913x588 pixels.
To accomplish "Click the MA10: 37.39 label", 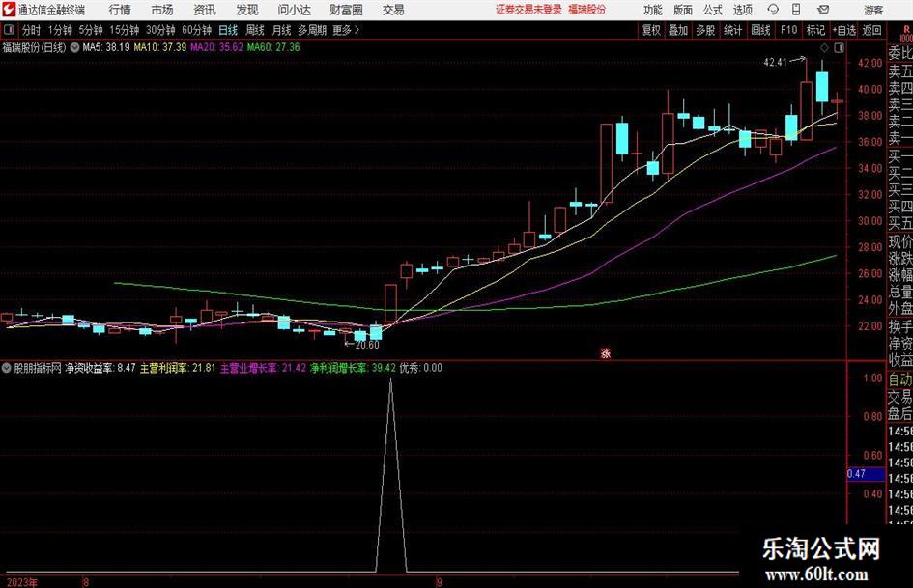I will (160, 47).
